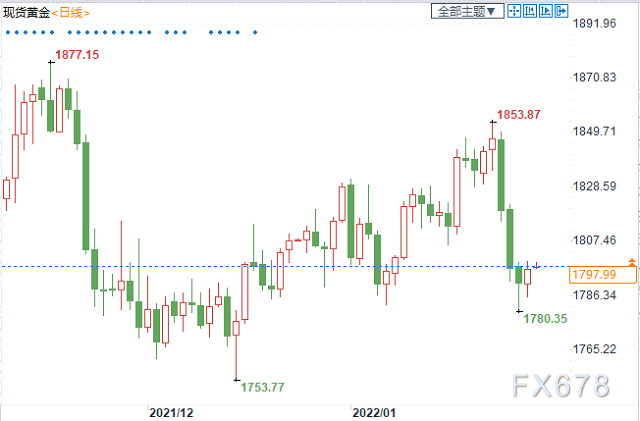Click the exit arrow icon
Image resolution: width=640 pixels, height=421 pixels.
click(x=562, y=11)
